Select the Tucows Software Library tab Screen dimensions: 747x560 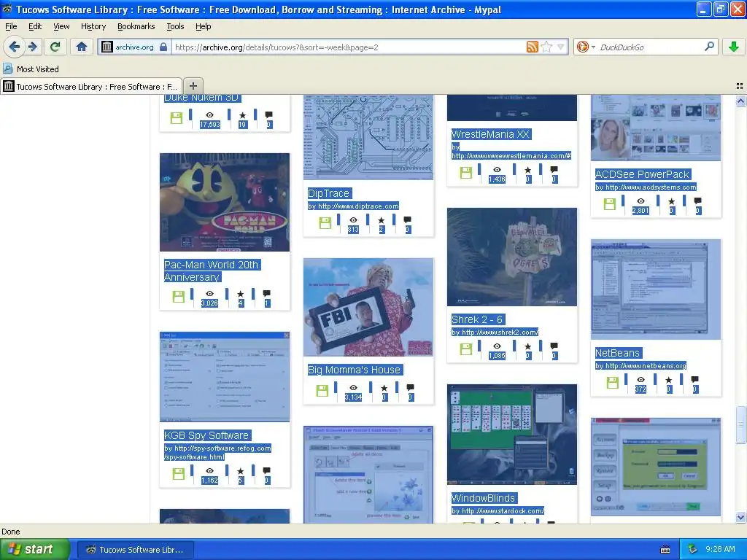[91, 87]
